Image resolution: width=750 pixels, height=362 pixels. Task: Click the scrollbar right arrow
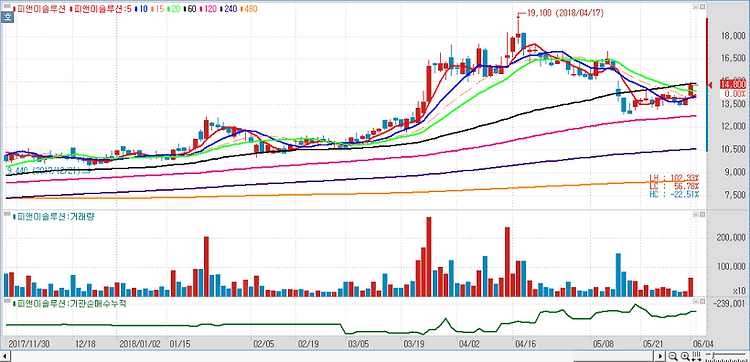[x=660, y=356]
